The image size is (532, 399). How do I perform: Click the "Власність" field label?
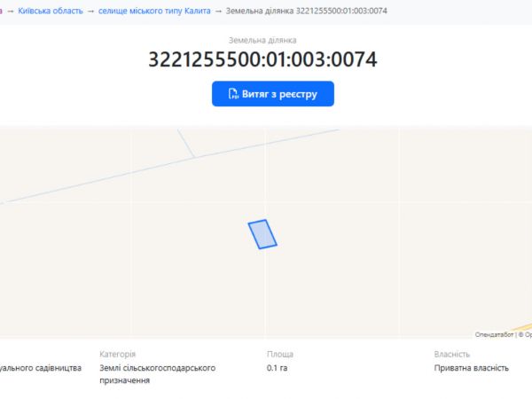(x=451, y=354)
